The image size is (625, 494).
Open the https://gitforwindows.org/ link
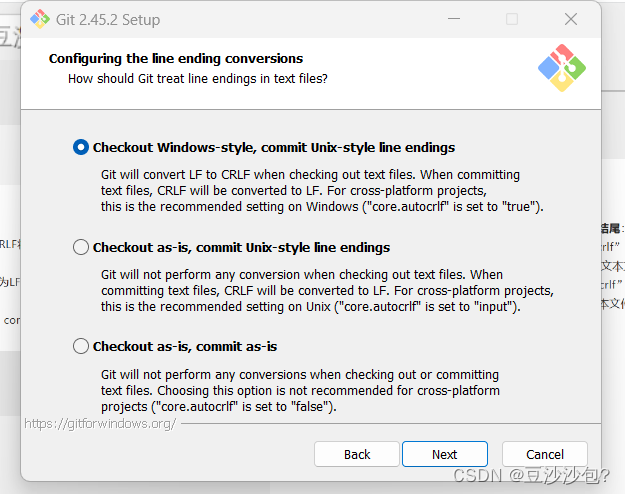click(x=100, y=423)
